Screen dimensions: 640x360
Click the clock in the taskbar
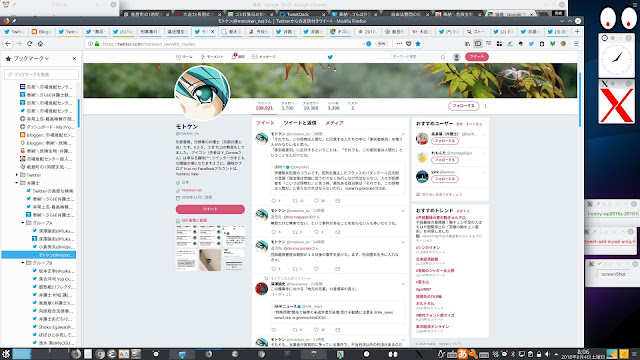(x=583, y=354)
